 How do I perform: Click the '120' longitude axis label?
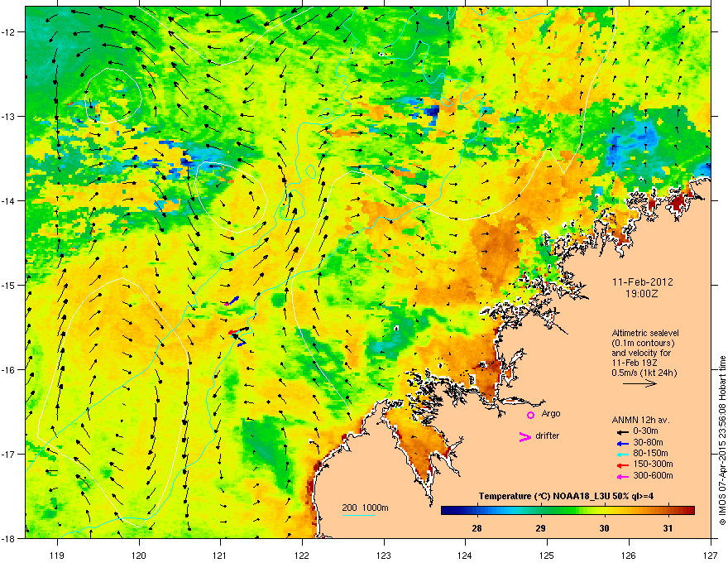[x=139, y=555]
